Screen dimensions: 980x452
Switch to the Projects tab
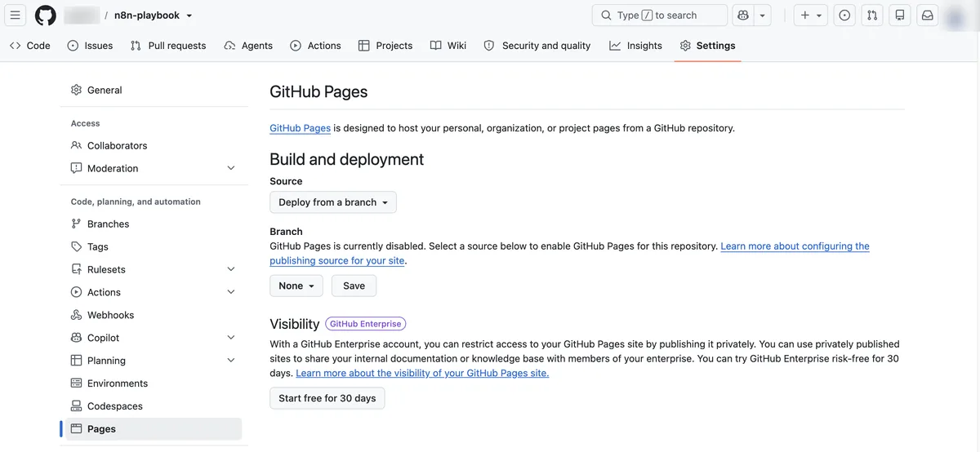coord(385,46)
